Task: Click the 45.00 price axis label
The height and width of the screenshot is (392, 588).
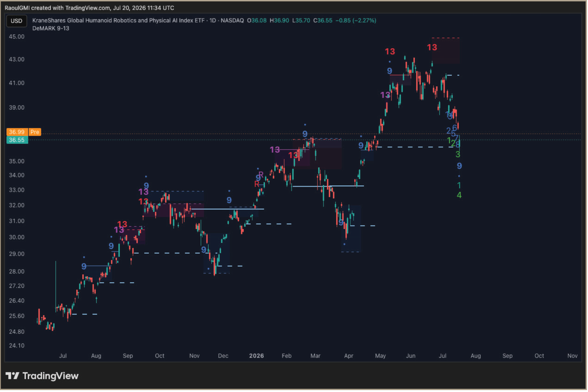Action: pos(17,37)
